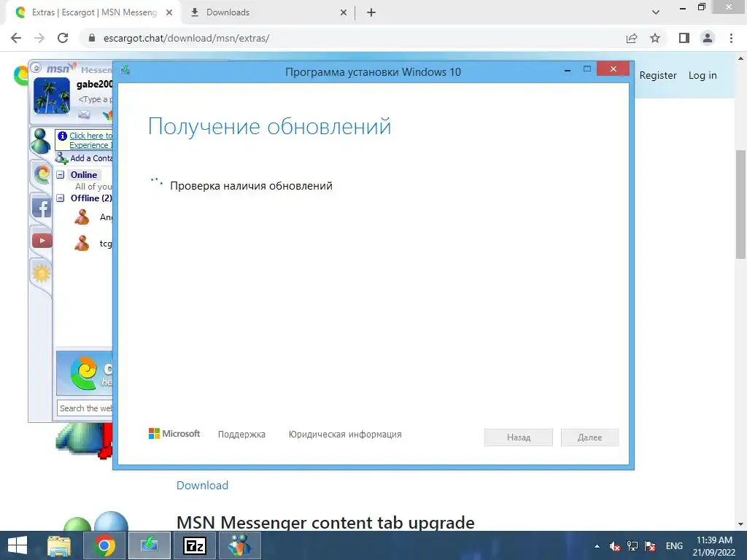Click the padlock site info icon
Viewport: 747px width, 560px height.
click(93, 38)
